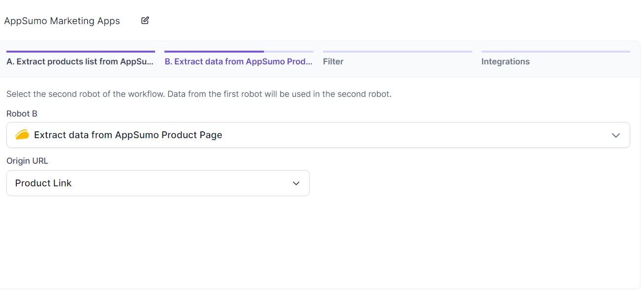Click the progress bar above step A

point(81,51)
